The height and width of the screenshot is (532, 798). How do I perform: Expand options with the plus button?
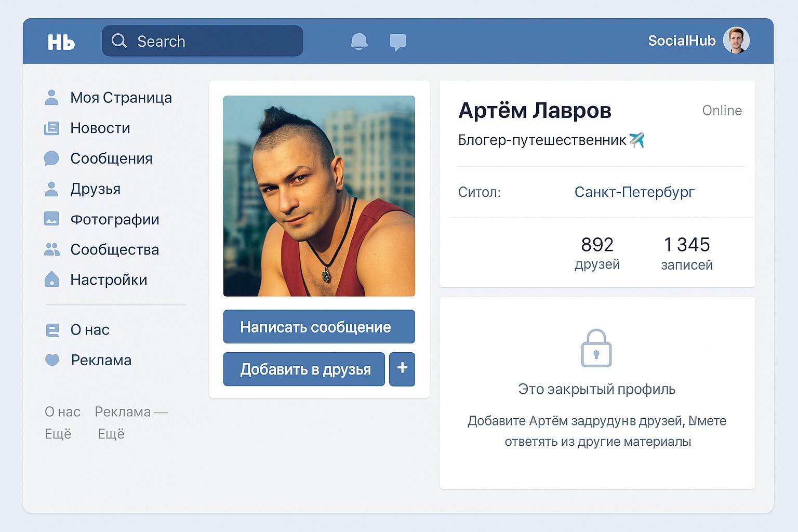click(x=402, y=369)
